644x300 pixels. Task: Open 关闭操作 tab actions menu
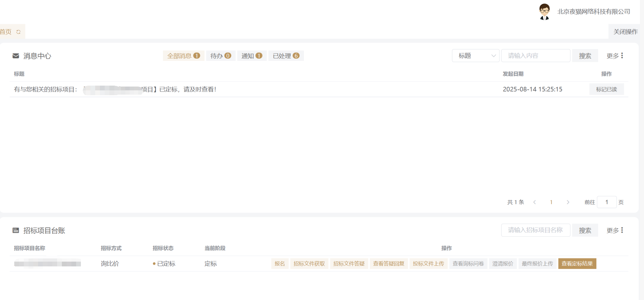pos(625,32)
